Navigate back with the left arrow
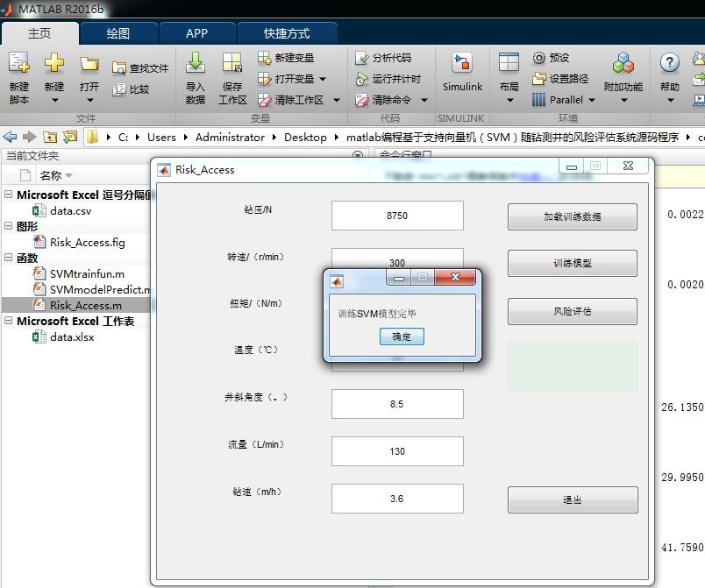The width and height of the screenshot is (705, 588). 10,137
